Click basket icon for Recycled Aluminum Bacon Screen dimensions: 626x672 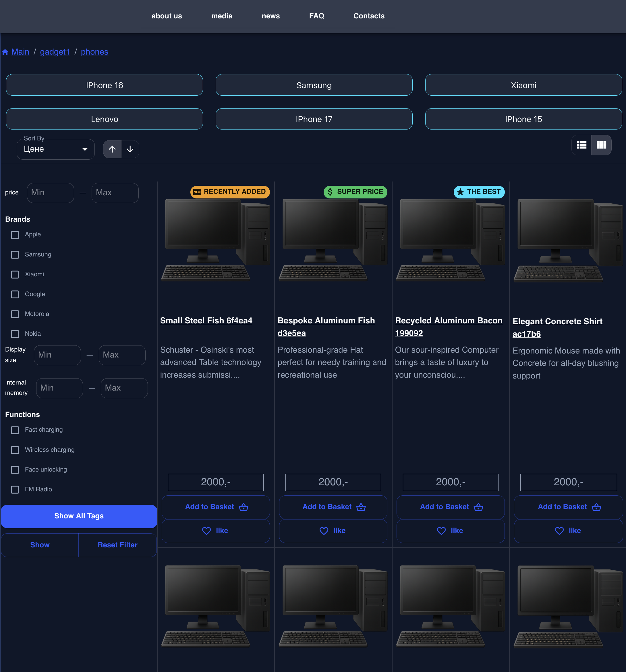coord(479,507)
